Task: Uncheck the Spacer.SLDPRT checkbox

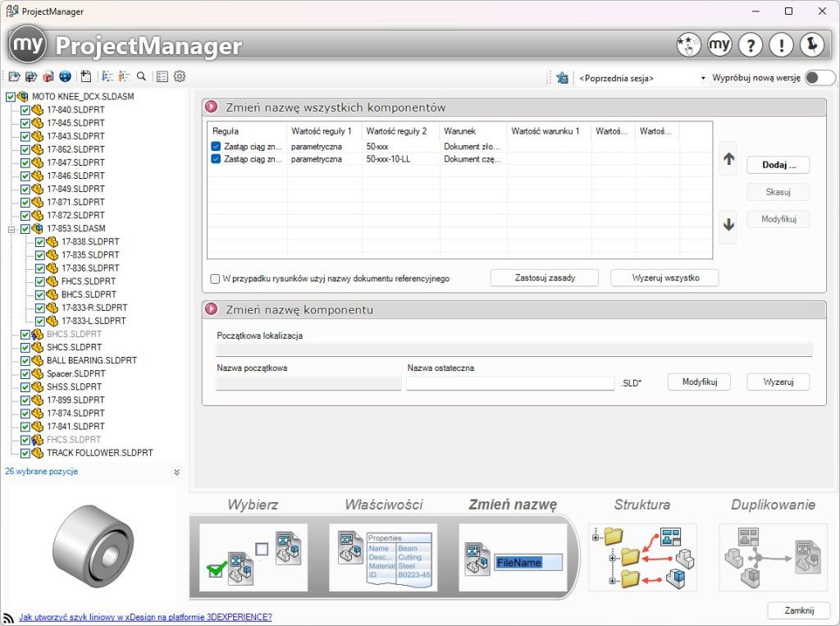Action: [25, 374]
